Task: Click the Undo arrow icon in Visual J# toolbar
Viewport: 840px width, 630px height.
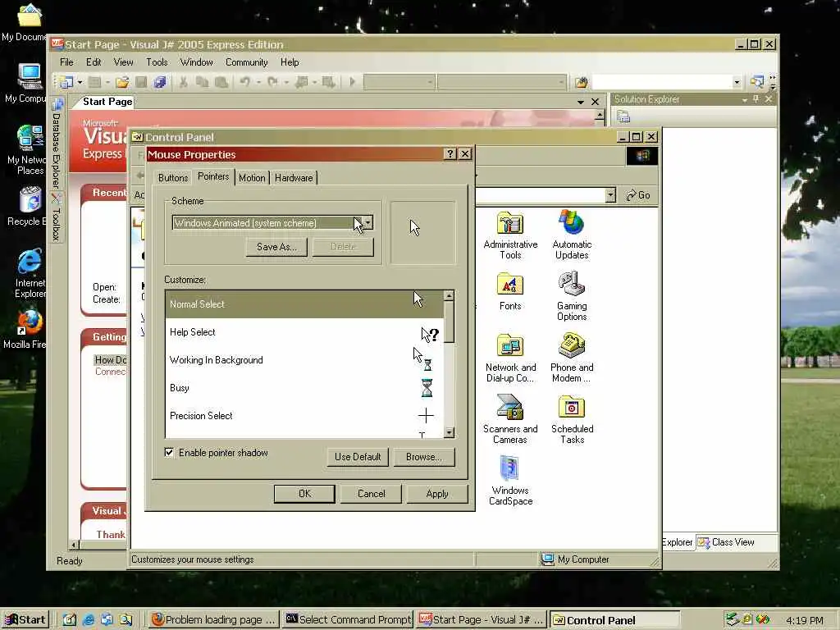Action: [244, 82]
